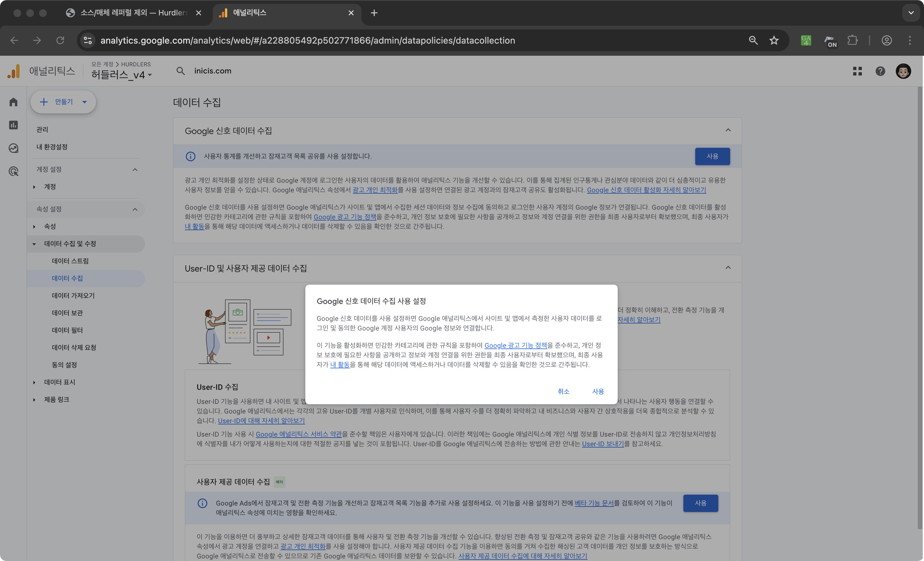Viewport: 924px width, 561px height.
Task: Click 취소 in the dialog
Action: (563, 391)
